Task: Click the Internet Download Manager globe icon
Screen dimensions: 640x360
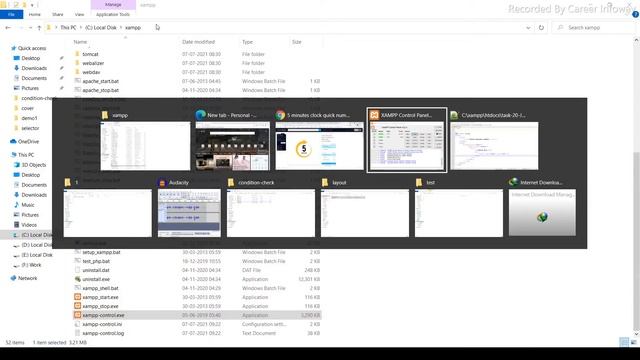Action: [513, 182]
